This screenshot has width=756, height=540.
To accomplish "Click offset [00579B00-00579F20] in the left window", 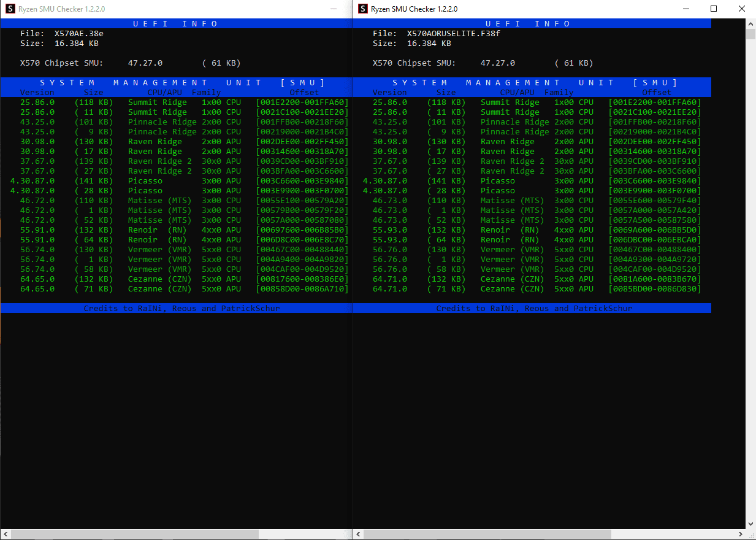I will 302,210.
